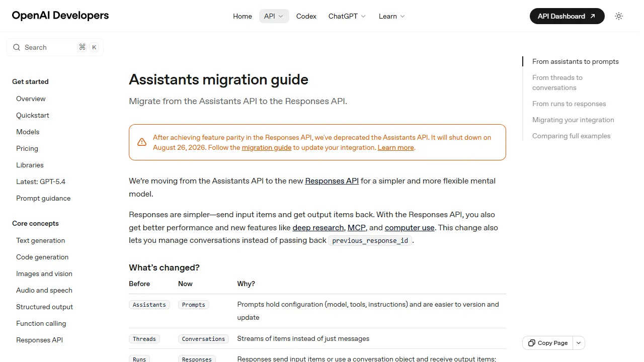Click the Copy Page button
Image resolution: width=644 pixels, height=362 pixels.
551,342
